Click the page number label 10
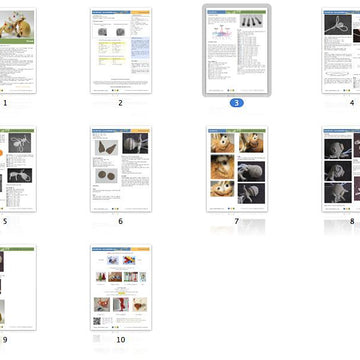This screenshot has width=360, height=360. 121,340
